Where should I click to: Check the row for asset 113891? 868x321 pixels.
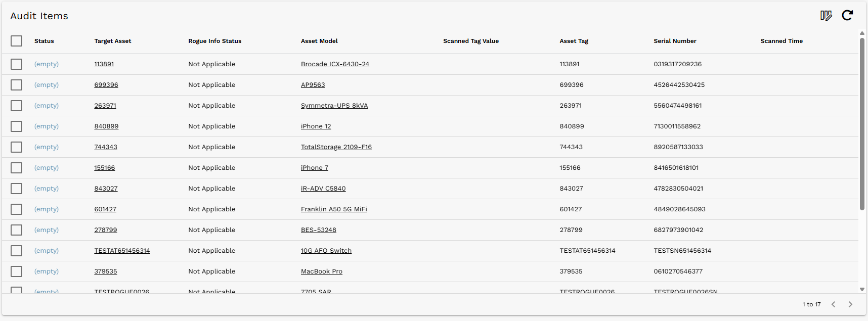click(x=17, y=64)
